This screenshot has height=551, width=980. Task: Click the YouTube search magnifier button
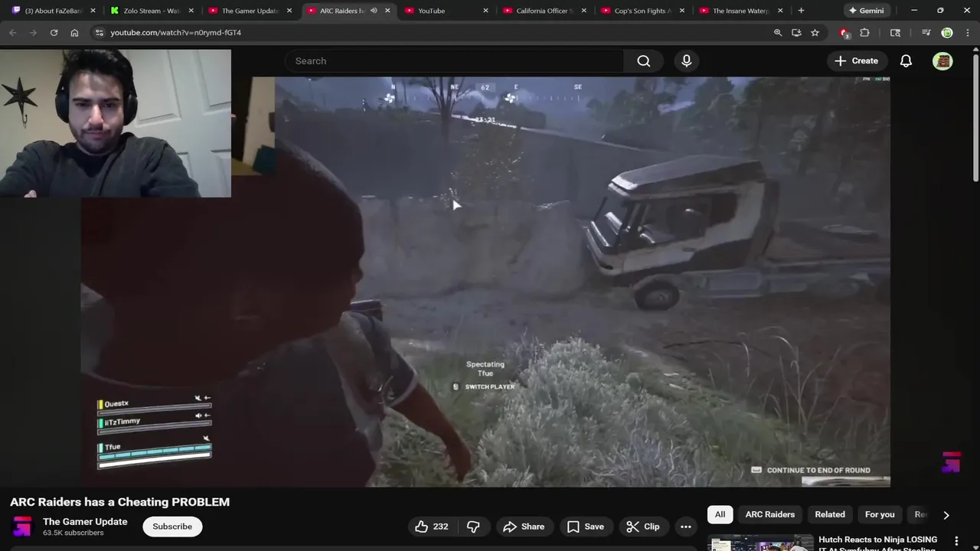644,61
